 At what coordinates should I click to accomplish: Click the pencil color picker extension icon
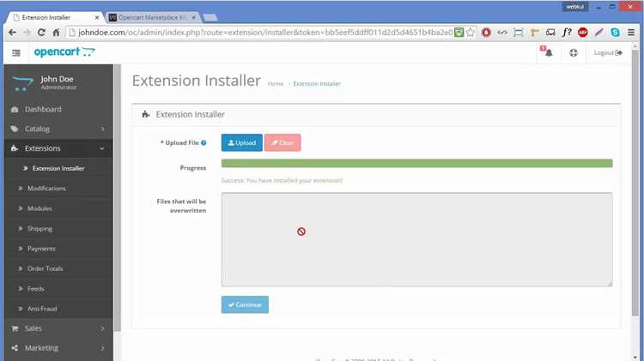pyautogui.click(x=598, y=32)
